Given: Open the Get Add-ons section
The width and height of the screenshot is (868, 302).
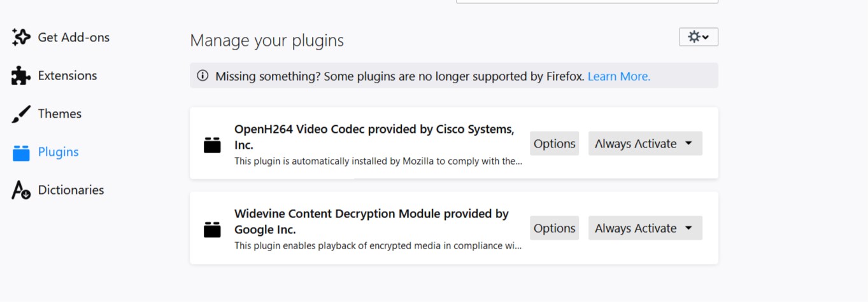Looking at the screenshot, I should 73,38.
